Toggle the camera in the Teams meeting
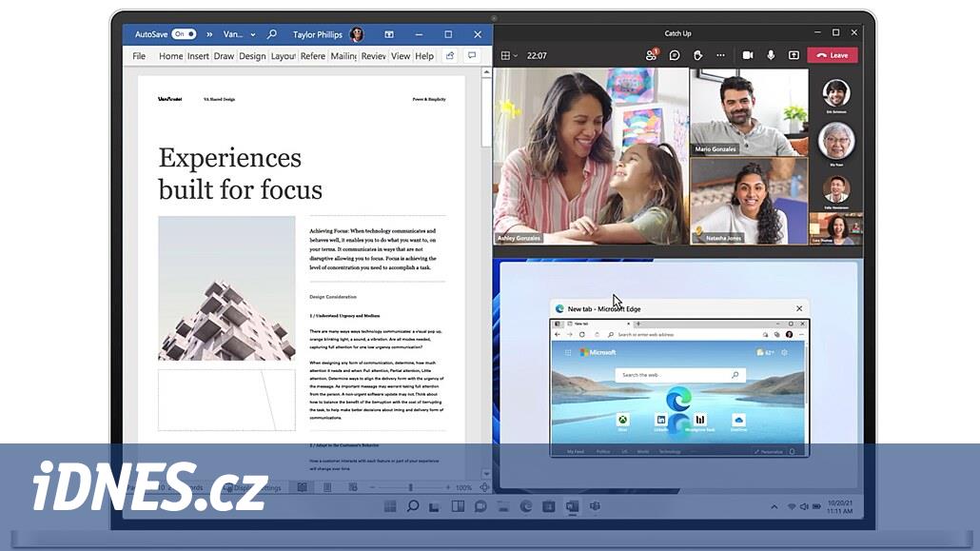 coord(748,55)
